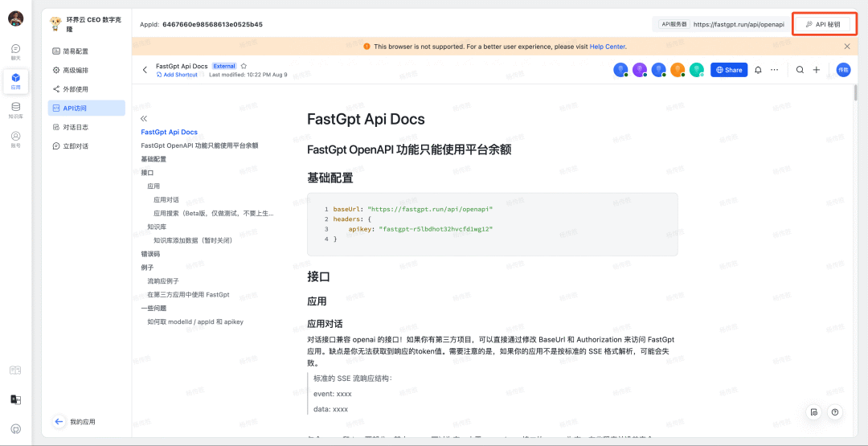This screenshot has width=868, height=446.
Task: Select the API访问 menu item
Action: (86, 108)
